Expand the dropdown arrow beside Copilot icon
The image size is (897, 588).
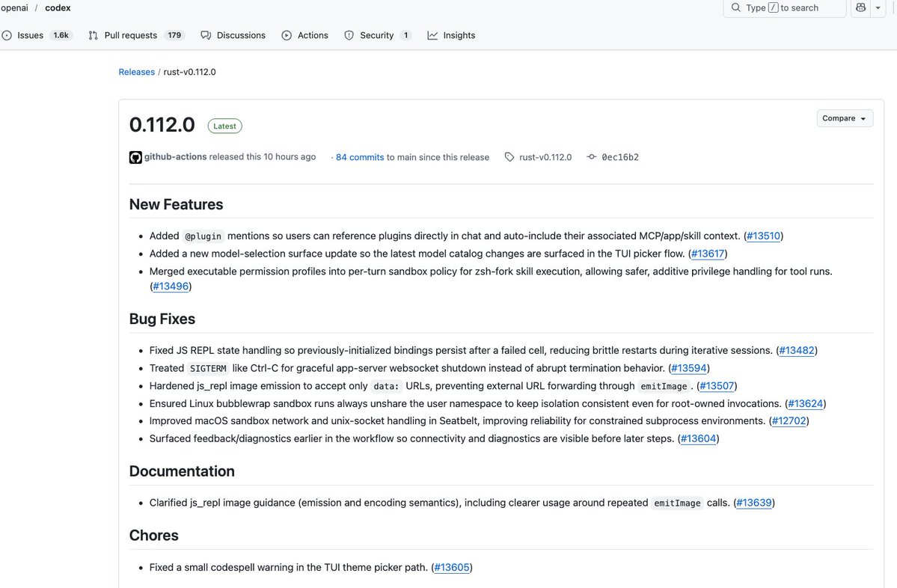pyautogui.click(x=878, y=8)
